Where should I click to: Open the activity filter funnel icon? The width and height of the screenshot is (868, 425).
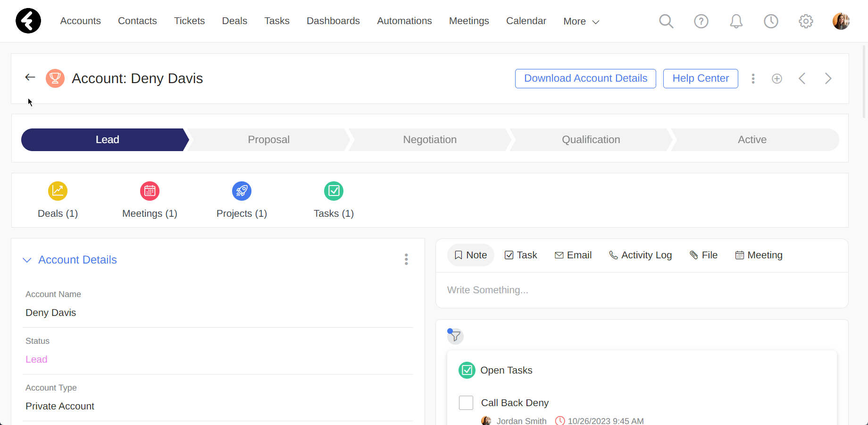[x=455, y=336]
